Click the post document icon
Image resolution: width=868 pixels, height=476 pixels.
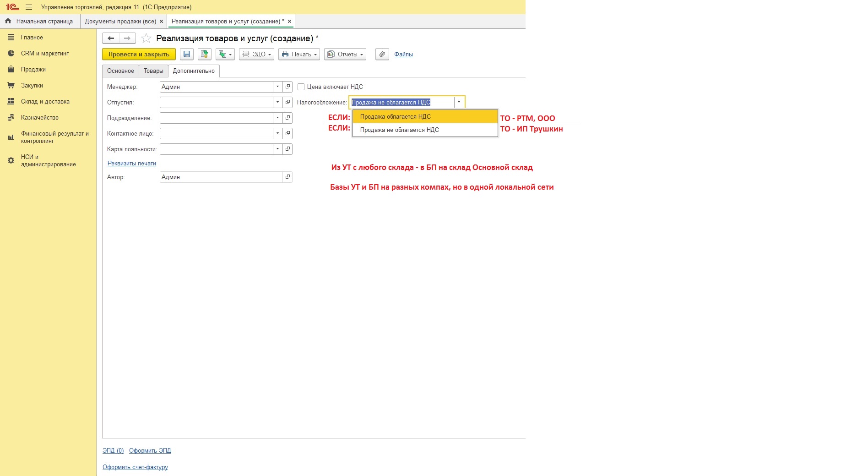point(205,54)
